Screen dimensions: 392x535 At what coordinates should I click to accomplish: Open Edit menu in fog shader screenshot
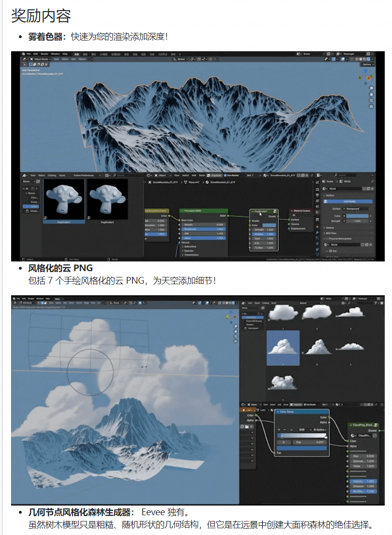pos(35,54)
